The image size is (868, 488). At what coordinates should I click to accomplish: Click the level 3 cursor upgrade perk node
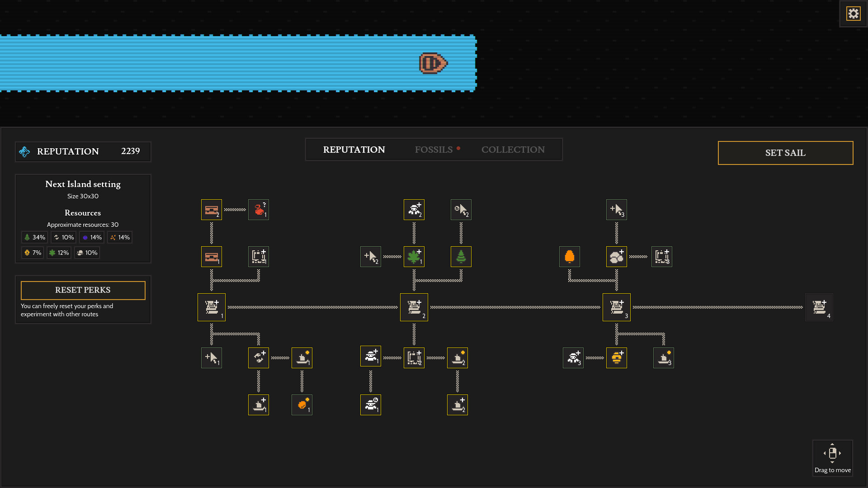[x=616, y=209]
